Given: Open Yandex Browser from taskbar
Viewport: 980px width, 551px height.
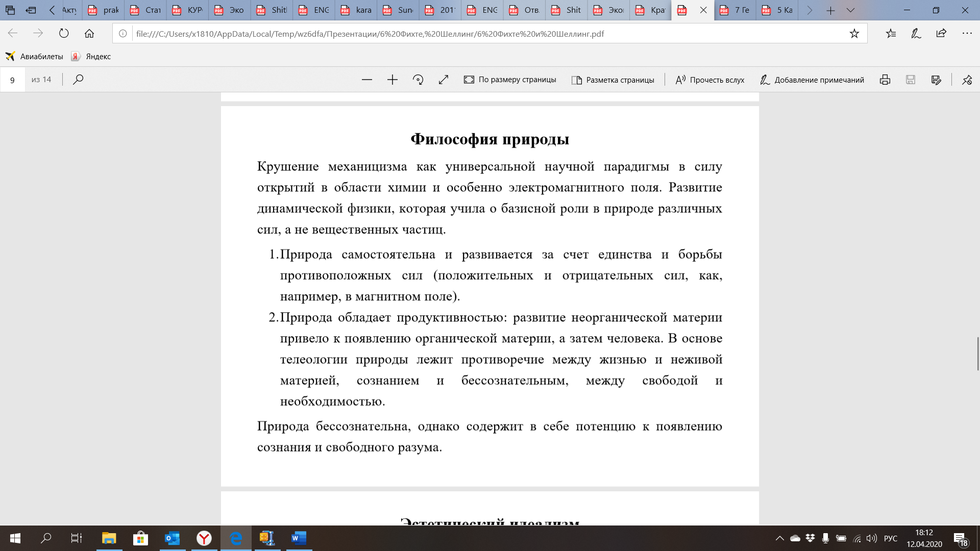Looking at the screenshot, I should tap(204, 538).
